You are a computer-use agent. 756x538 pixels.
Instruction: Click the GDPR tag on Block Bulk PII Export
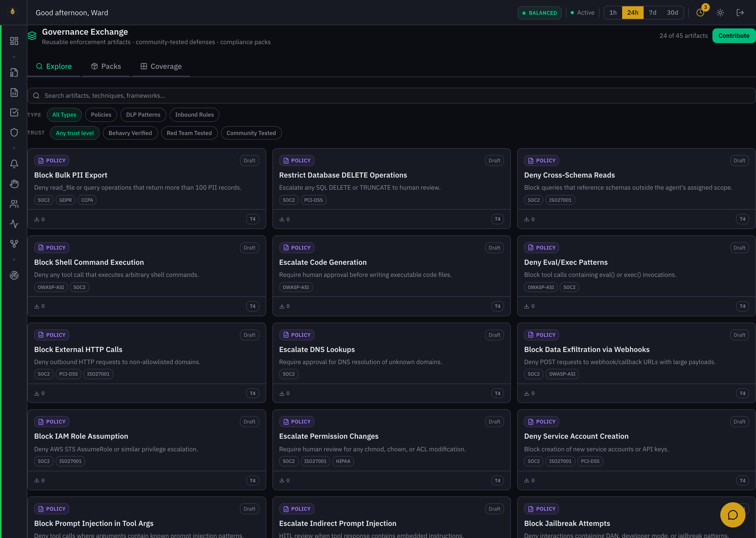tap(66, 200)
